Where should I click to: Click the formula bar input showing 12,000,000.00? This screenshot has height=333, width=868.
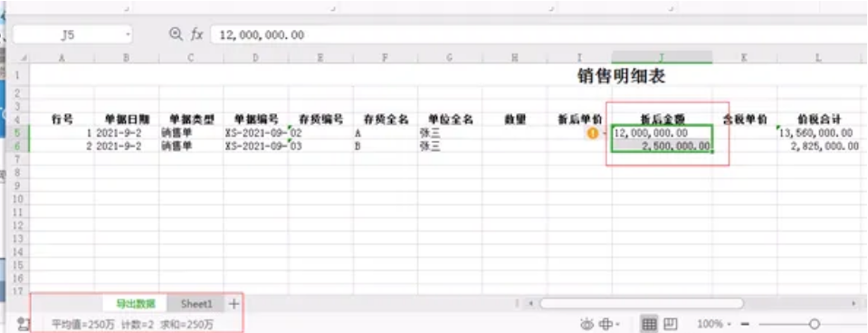point(538,35)
